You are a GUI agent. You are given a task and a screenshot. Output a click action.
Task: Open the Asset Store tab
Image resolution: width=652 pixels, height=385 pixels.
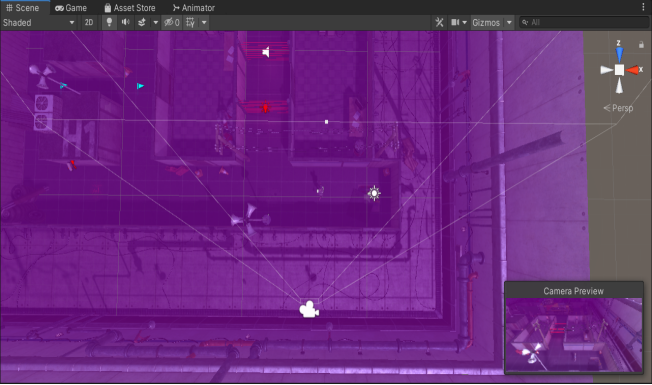[x=130, y=7]
